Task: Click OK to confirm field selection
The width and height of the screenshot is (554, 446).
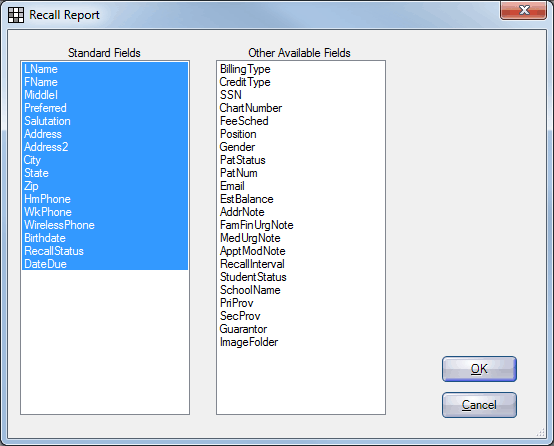Action: pyautogui.click(x=479, y=369)
